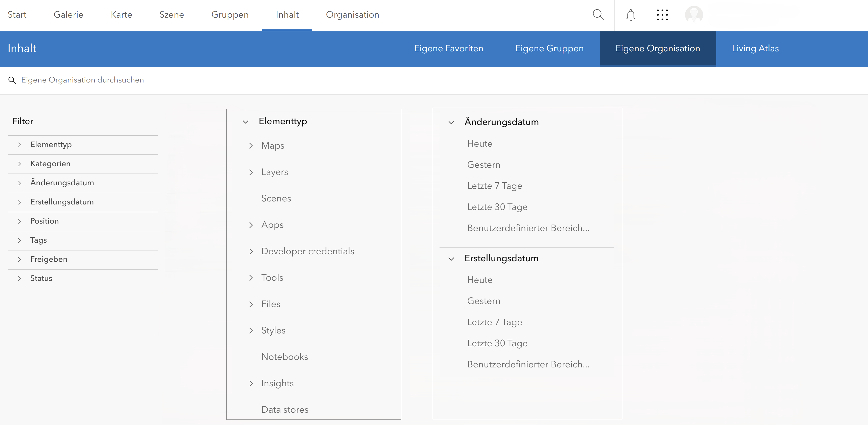Switch to Eigene Favoriten tab
Screen dimensions: 868x425
449,48
